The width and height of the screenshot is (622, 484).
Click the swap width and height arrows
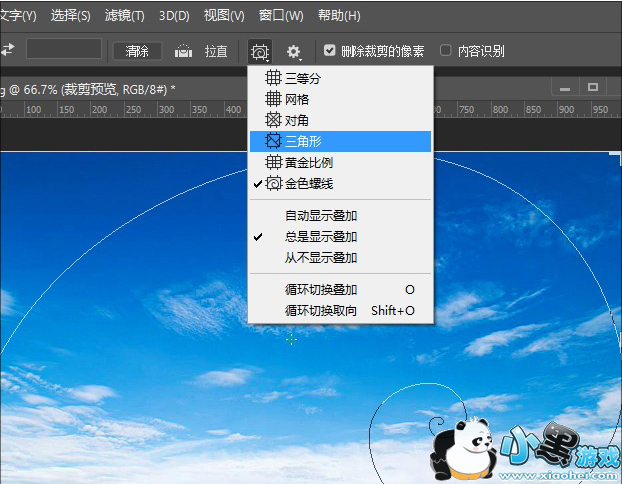click(x=9, y=50)
